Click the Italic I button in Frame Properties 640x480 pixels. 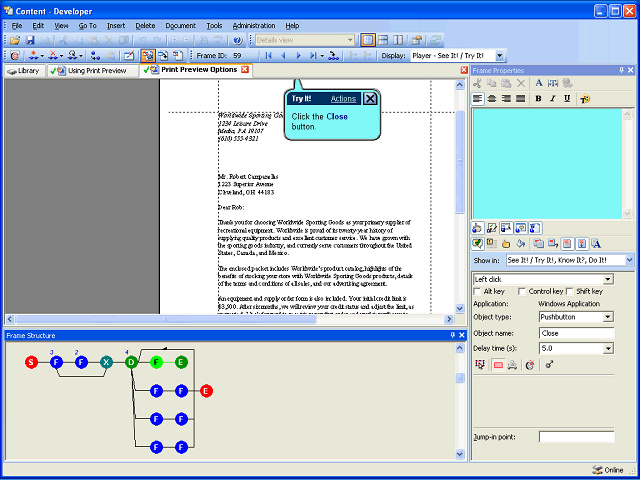pyautogui.click(x=553, y=99)
